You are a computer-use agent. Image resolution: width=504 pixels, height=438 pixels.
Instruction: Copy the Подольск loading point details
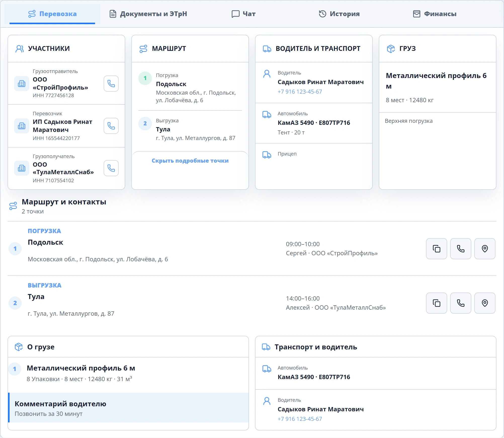436,249
